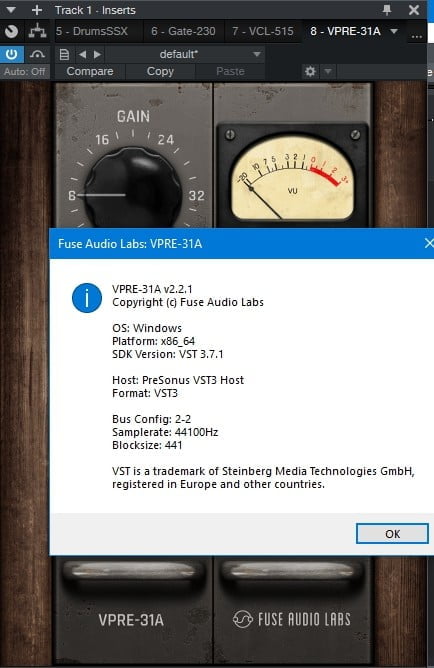Click the right toggle switch above Fuse logo
The image size is (434, 668).
(291, 572)
